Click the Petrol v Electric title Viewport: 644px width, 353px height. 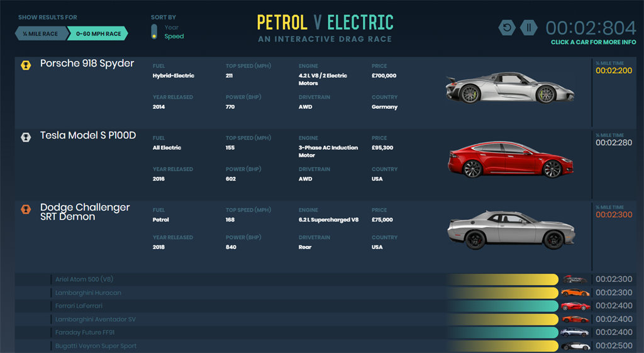pos(325,23)
